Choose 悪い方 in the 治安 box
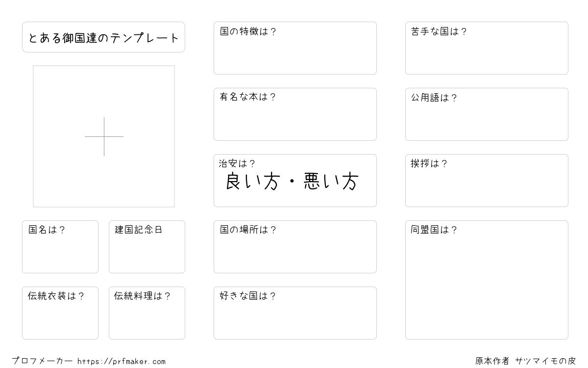This screenshot has height=368, width=588. click(331, 182)
